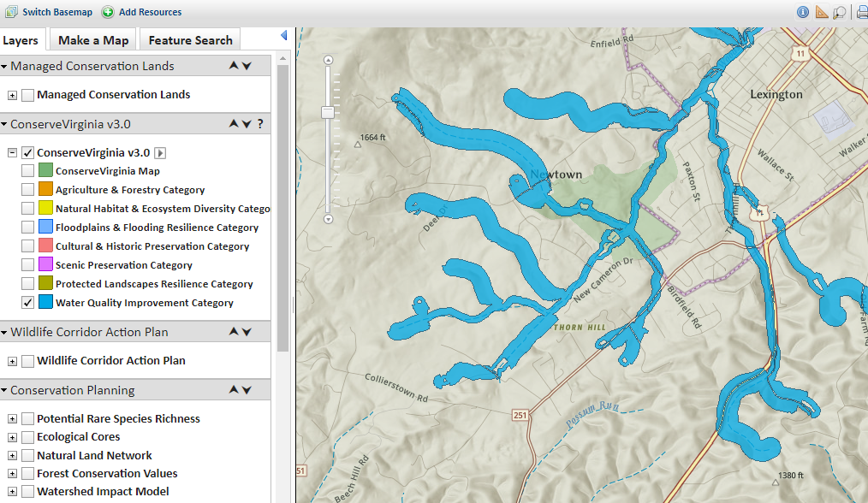This screenshot has height=503, width=868.
Task: Select the Measure ruler tool
Action: 822,12
